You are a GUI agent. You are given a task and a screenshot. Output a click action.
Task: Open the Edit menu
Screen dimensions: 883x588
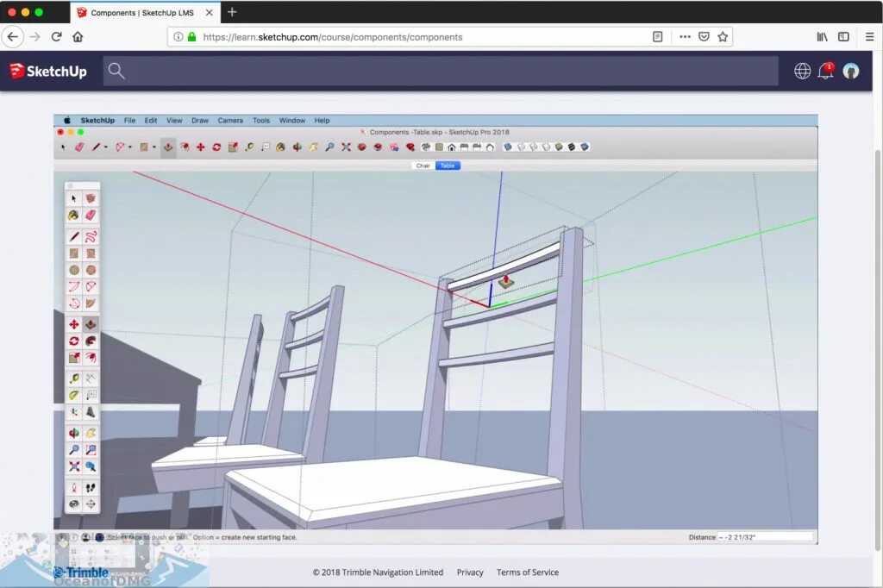tap(150, 121)
